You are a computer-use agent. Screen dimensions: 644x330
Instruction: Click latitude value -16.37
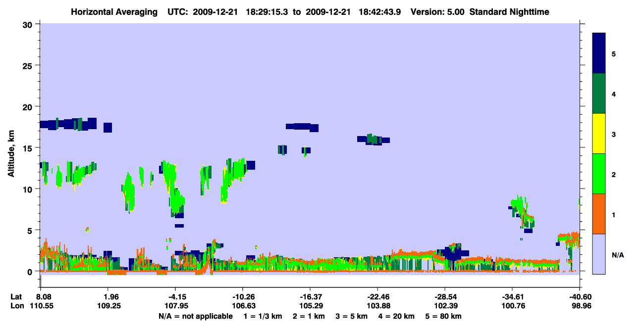(x=310, y=297)
